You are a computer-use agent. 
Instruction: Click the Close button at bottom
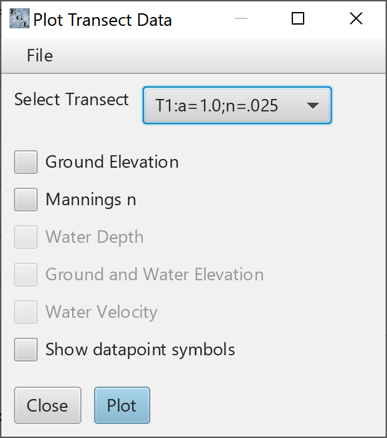(x=47, y=405)
